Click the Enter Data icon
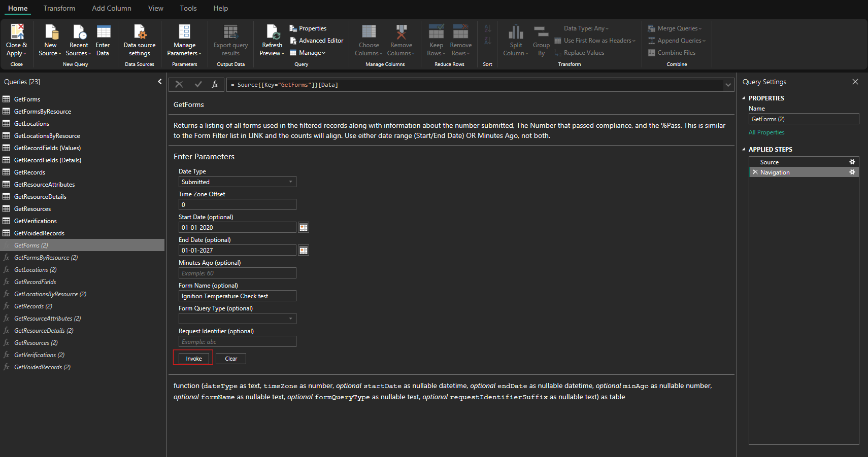 103,32
